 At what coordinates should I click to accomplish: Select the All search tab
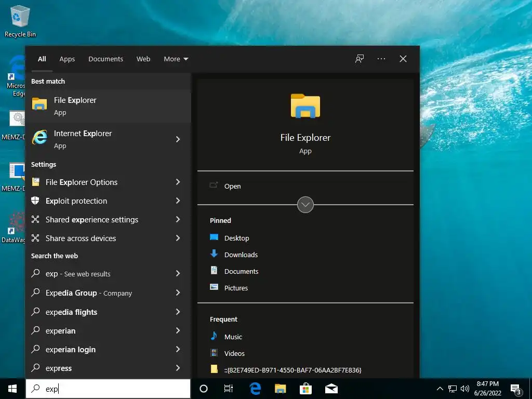coord(42,59)
